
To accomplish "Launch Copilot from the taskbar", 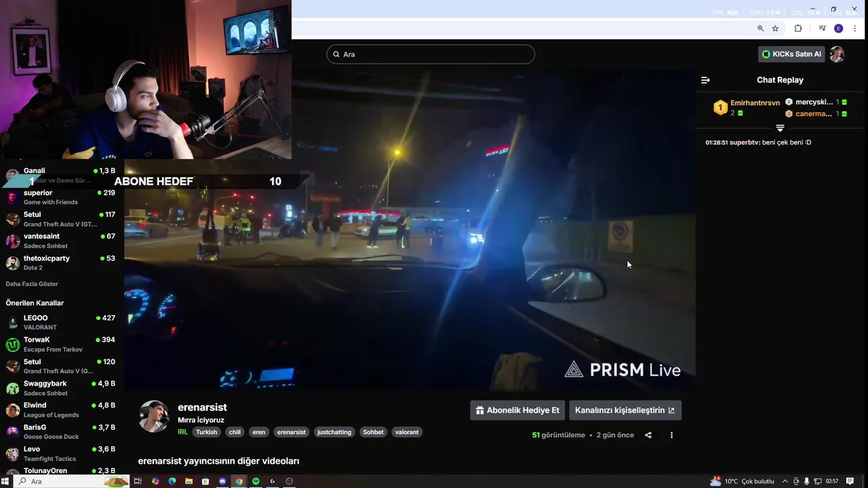I will click(155, 481).
